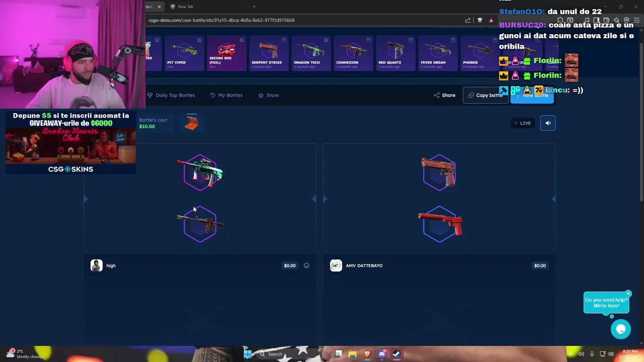Viewport: 644px width, 362px height.
Task: Go to the Store tab
Action: pyautogui.click(x=268, y=95)
